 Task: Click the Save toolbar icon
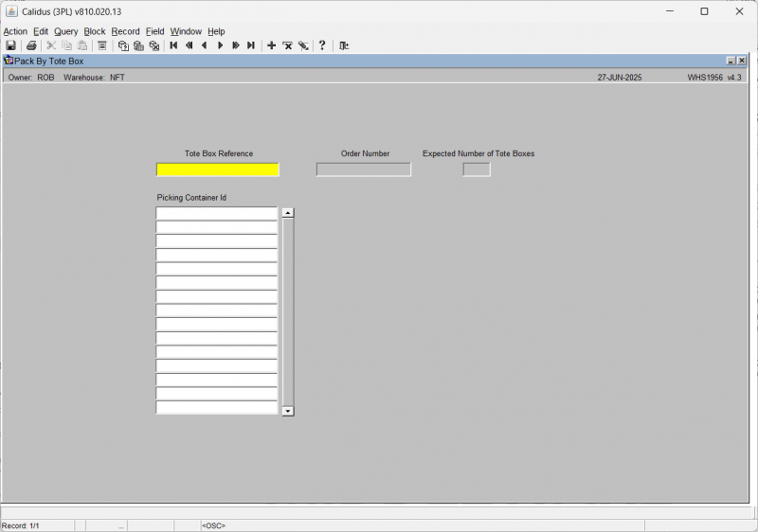10,45
